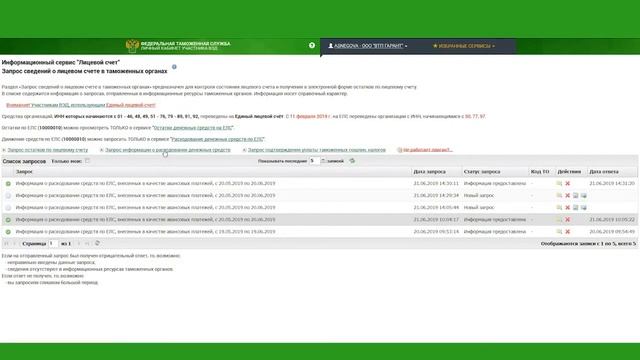Open 'Избранные сервисы' dropdown

tap(464, 46)
